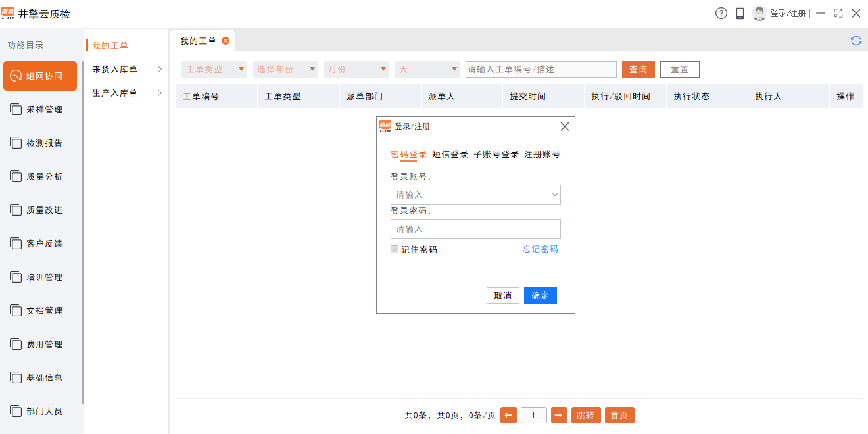Click the mobile phone icon in titlebar
This screenshot has height=434, width=868.
coord(740,13)
